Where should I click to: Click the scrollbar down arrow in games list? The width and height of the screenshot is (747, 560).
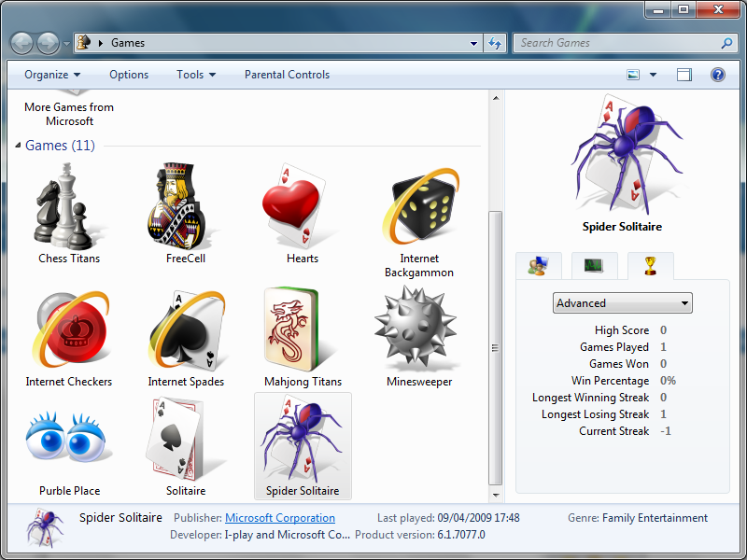pos(496,496)
